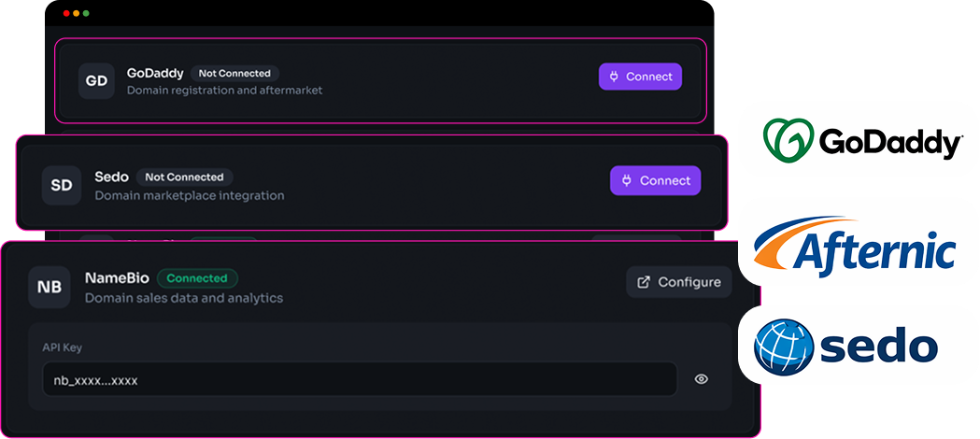Click the yellow minimize window dot

click(77, 14)
